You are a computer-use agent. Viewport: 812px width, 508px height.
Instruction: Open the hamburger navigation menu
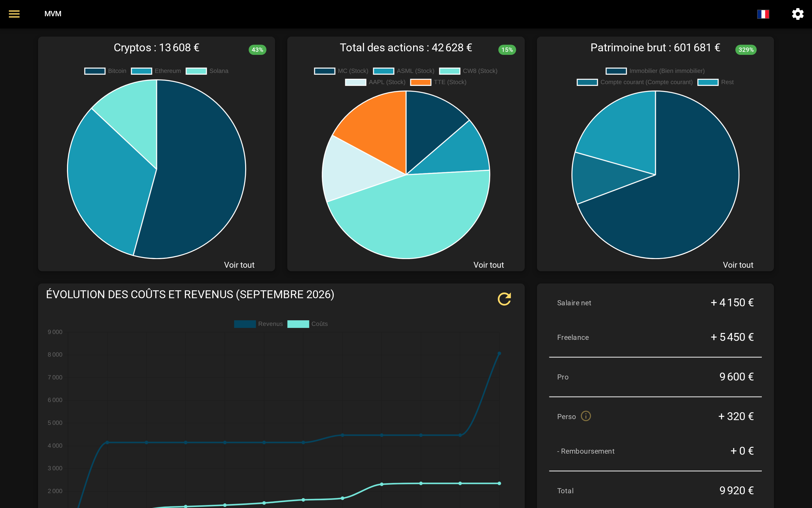[x=14, y=14]
